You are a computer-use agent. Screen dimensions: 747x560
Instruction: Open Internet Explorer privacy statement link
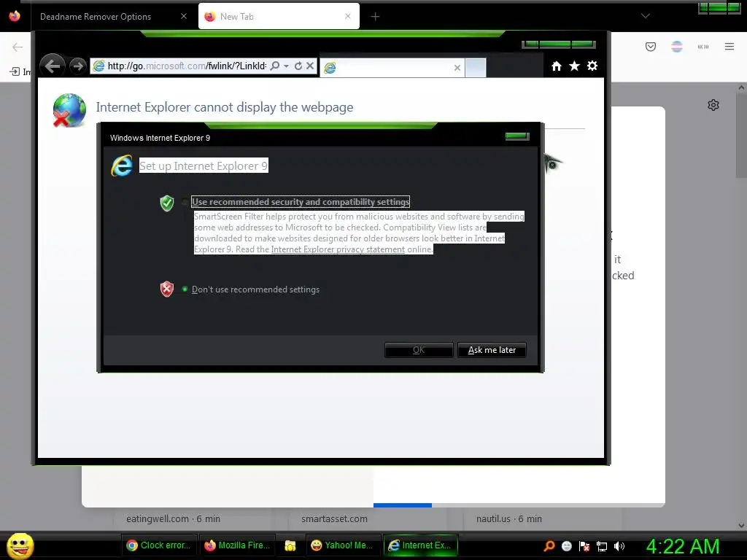tap(338, 249)
